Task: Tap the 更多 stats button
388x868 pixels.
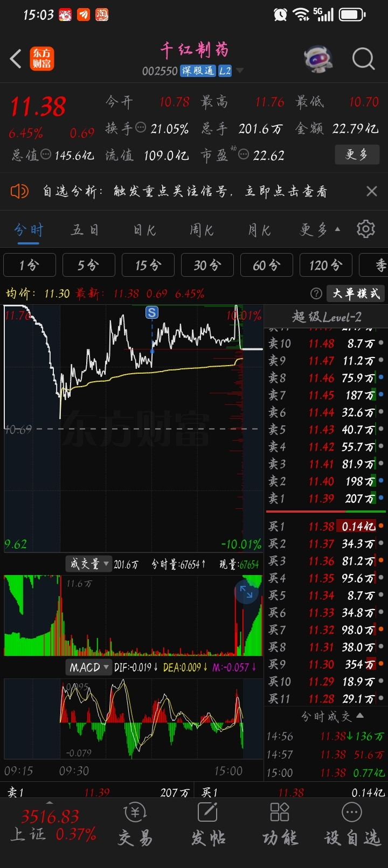Action: click(x=356, y=155)
